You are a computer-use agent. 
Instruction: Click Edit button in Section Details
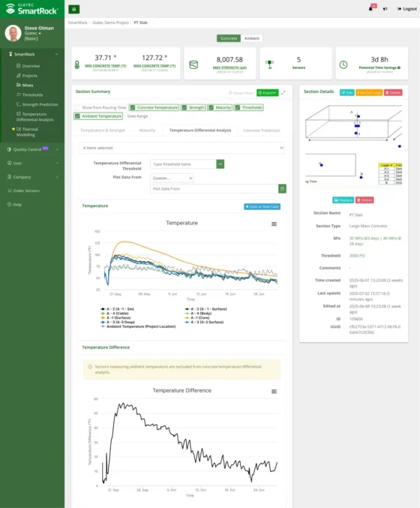point(346,92)
